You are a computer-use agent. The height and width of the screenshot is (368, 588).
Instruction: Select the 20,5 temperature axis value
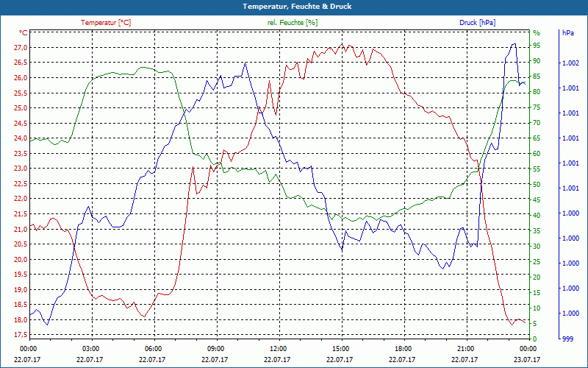[21, 244]
